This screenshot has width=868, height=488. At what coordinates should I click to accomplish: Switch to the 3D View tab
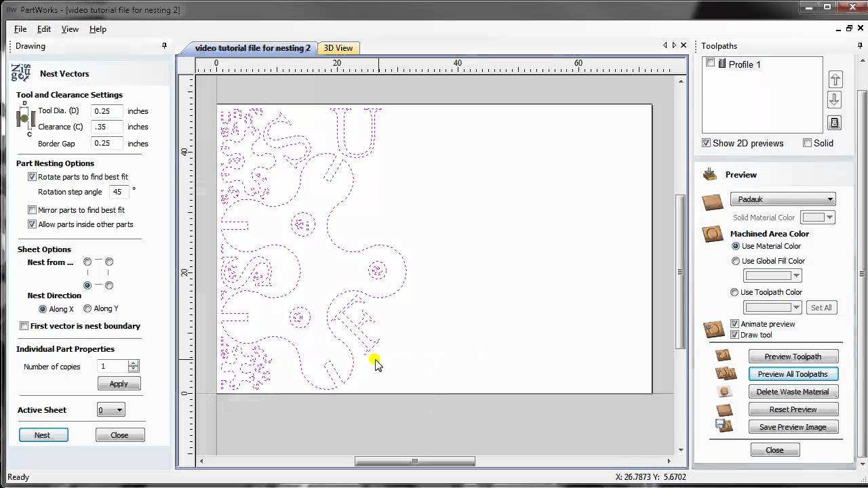click(338, 48)
